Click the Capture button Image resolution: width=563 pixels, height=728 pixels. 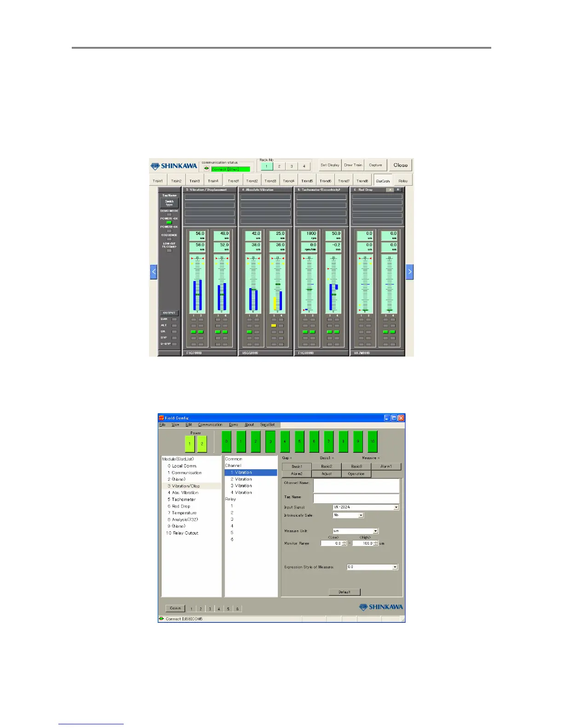pos(375,165)
